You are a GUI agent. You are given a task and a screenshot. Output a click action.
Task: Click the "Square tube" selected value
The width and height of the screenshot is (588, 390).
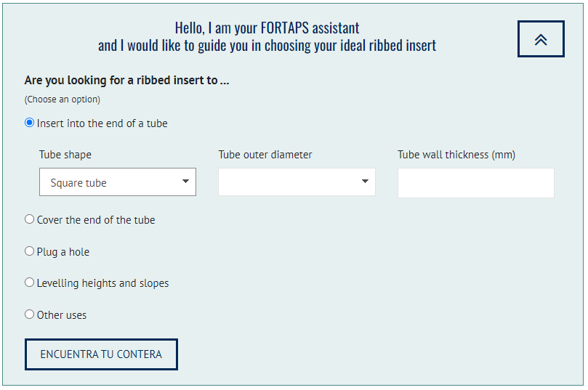pyautogui.click(x=78, y=183)
